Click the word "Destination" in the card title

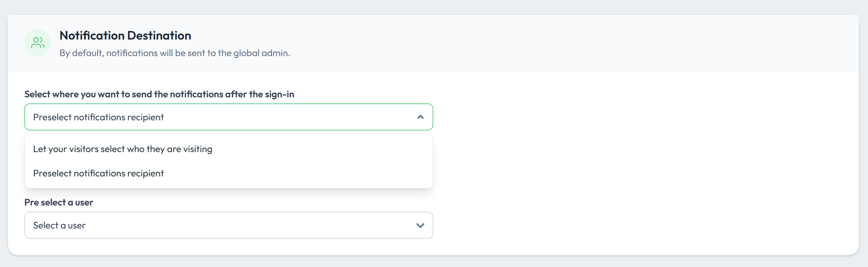point(159,35)
